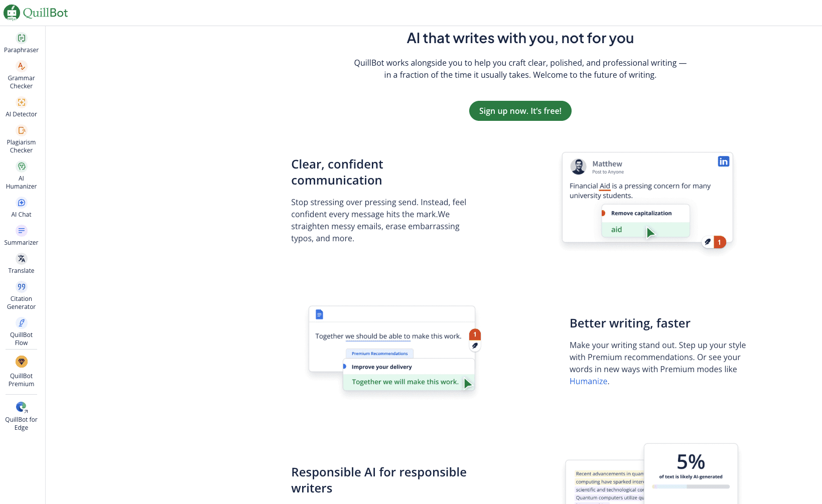
Task: Open QuillBot for Edge icon
Action: click(21, 407)
